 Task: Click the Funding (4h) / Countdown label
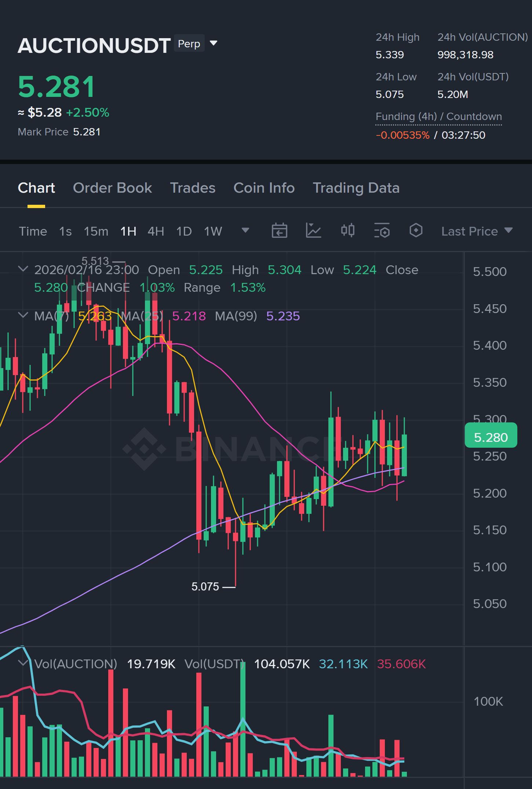click(439, 116)
